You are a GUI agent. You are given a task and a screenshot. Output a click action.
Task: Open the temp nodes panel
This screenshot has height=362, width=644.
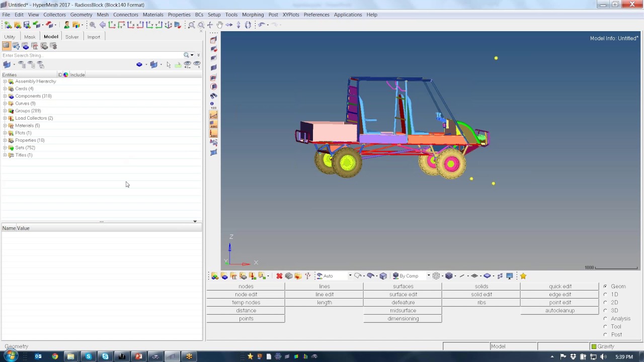point(246,303)
